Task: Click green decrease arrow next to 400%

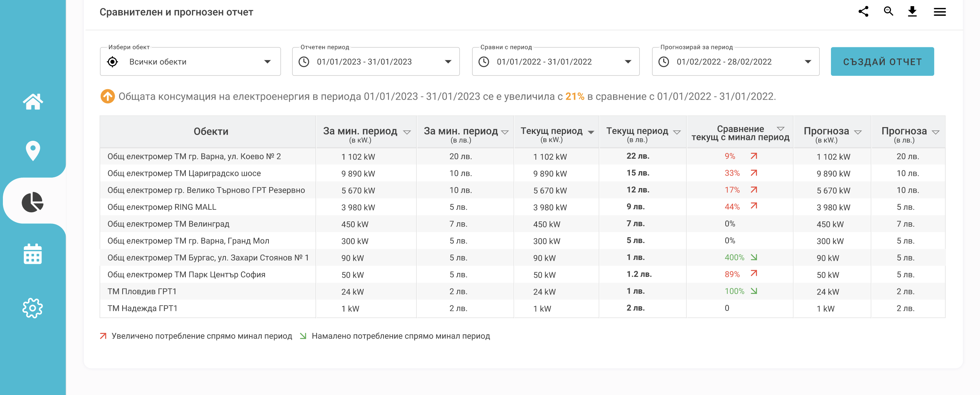Action: [x=754, y=257]
